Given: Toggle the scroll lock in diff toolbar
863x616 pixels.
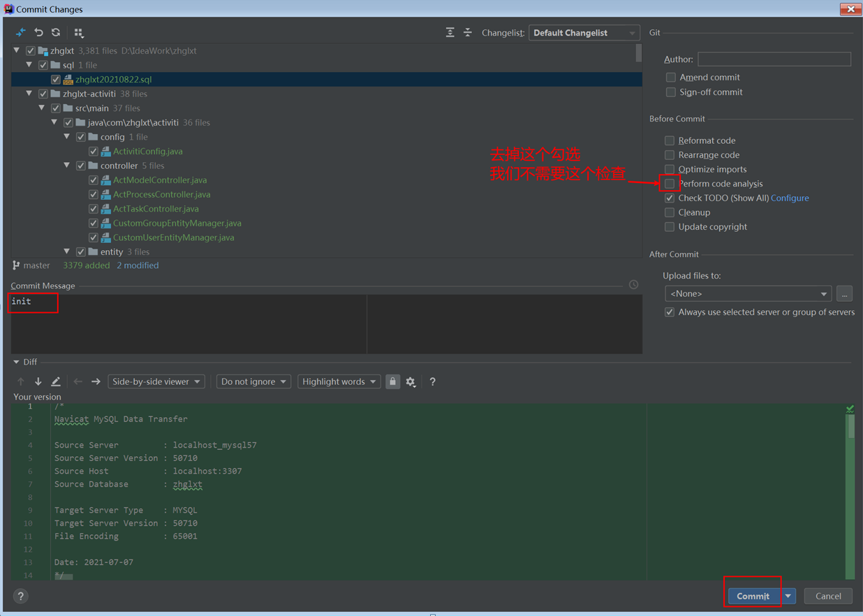Looking at the screenshot, I should (x=392, y=381).
